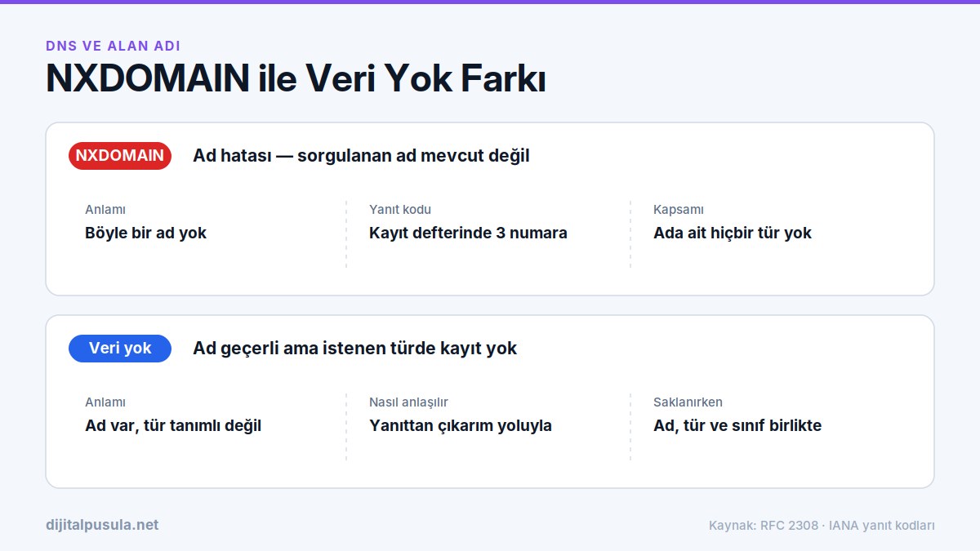Click the text 'Böyle bir ad yok'
Image resolution: width=980 pixels, height=551 pixels.
(145, 233)
